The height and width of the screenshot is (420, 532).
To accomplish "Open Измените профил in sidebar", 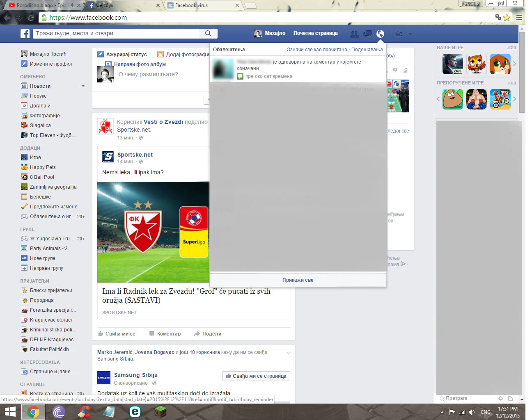I will coord(46,64).
